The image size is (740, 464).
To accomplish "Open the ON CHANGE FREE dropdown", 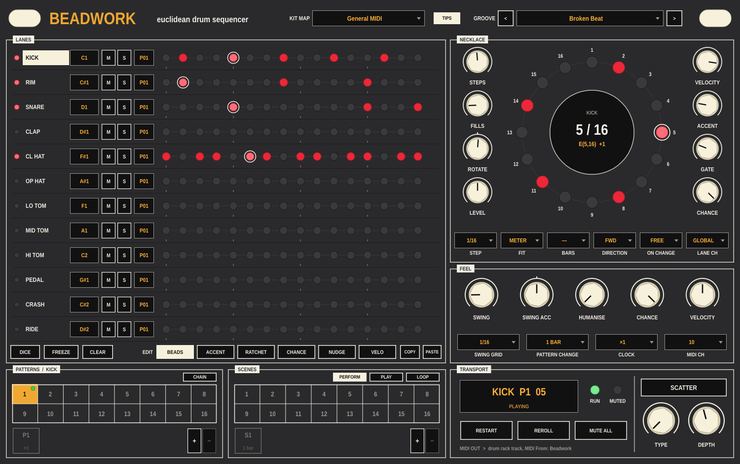I will point(661,240).
